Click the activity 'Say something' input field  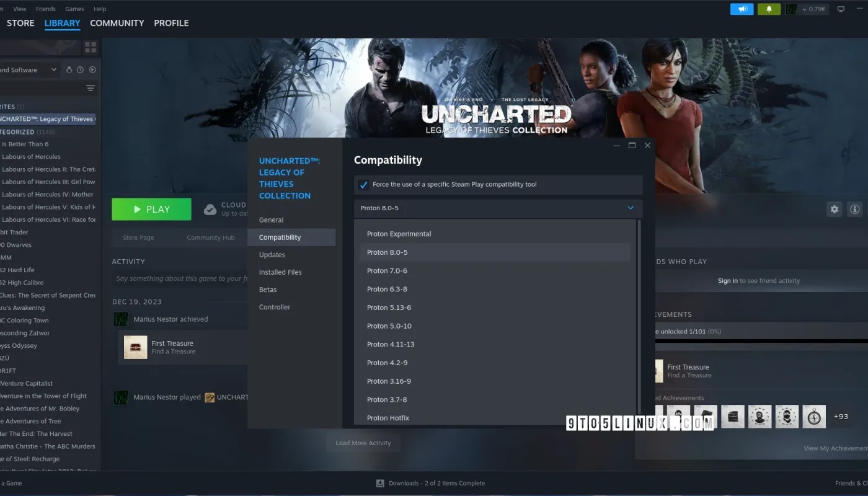pyautogui.click(x=180, y=279)
